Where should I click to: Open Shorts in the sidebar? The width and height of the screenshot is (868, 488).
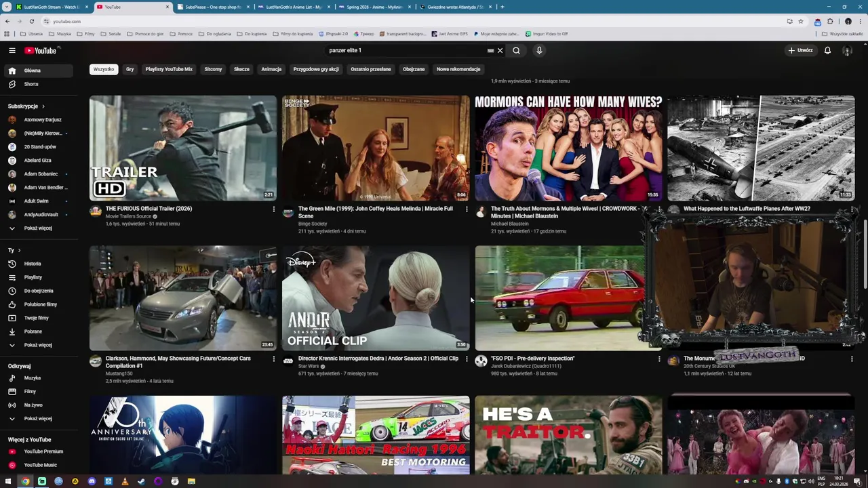[x=39, y=84]
